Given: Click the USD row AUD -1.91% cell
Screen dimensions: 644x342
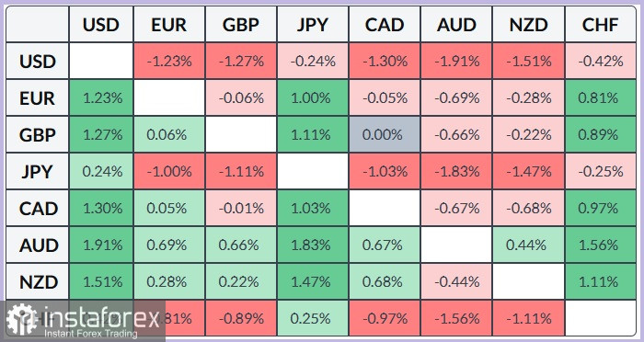Looking at the screenshot, I should tap(456, 62).
